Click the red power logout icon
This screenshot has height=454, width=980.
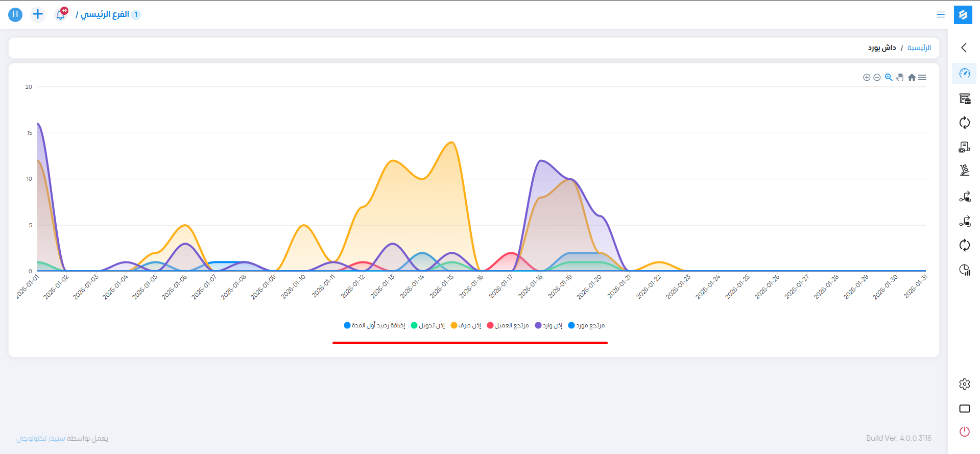964,432
